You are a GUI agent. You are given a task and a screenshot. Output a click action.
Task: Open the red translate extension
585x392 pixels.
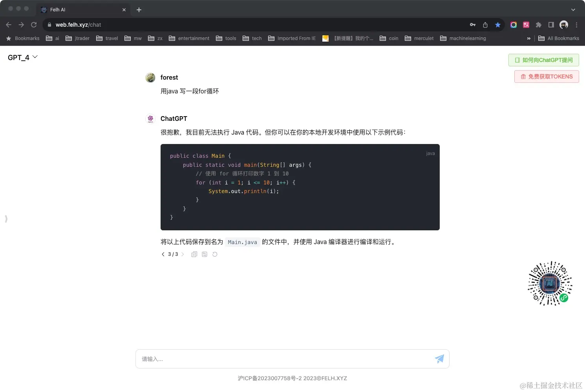click(526, 25)
